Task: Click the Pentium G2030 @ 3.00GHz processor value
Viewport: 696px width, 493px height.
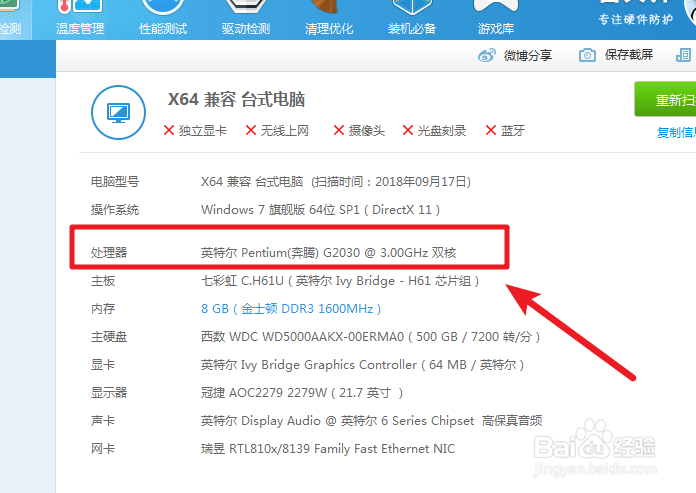Action: (328, 253)
